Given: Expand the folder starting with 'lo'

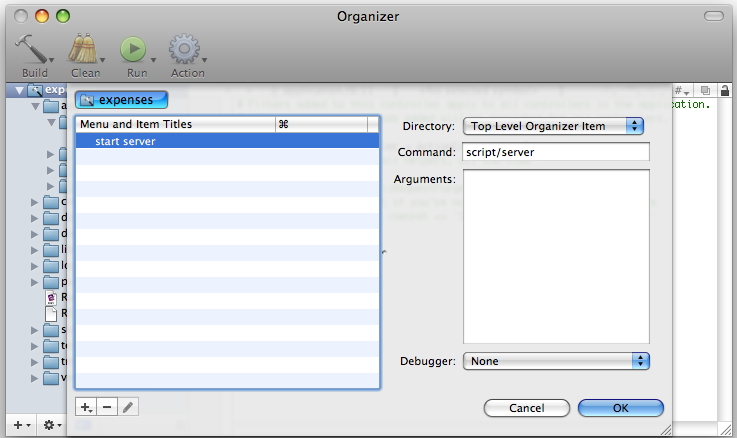Looking at the screenshot, I should tap(34, 266).
